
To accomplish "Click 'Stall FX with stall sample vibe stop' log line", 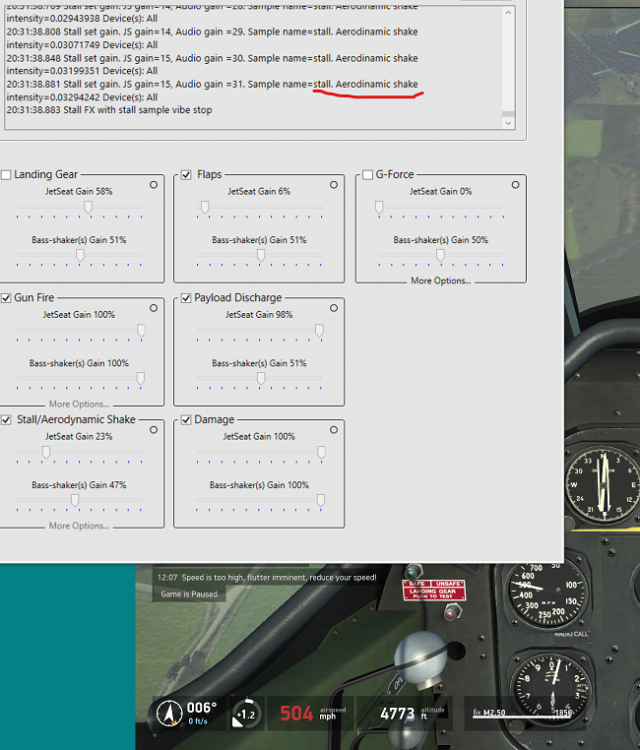I will (x=110, y=110).
